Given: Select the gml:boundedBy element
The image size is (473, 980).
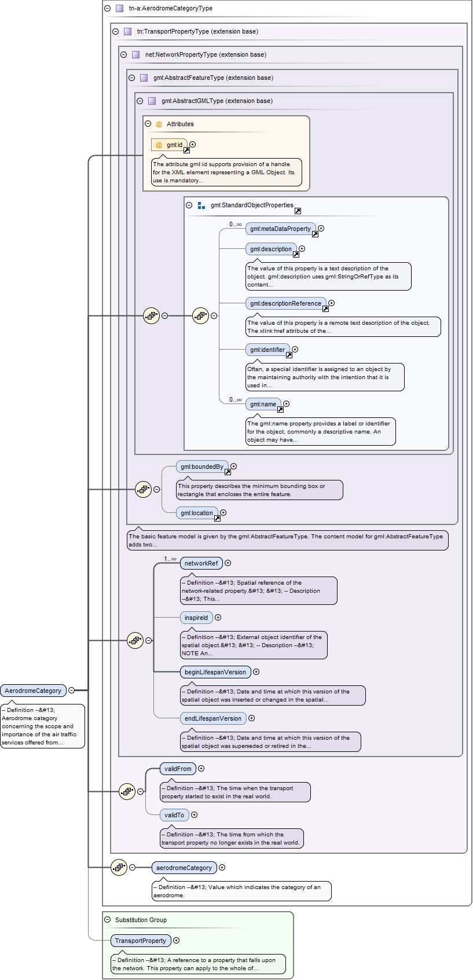Looking at the screenshot, I should click(x=202, y=467).
